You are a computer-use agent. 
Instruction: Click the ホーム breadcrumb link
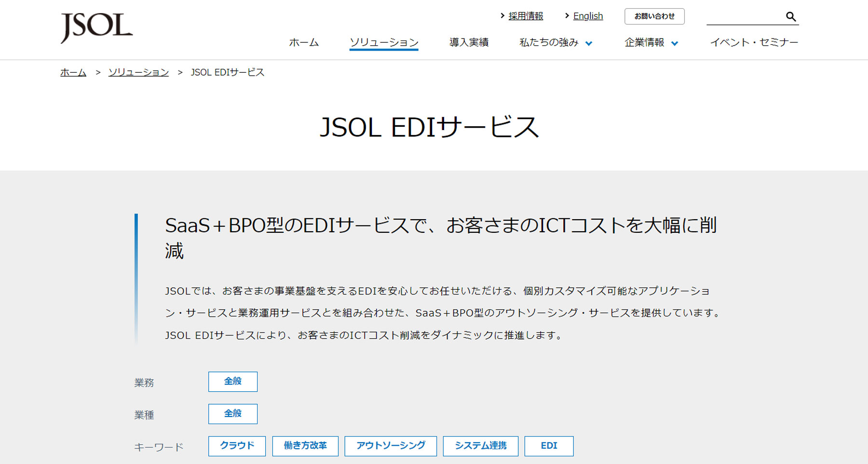pos(73,72)
